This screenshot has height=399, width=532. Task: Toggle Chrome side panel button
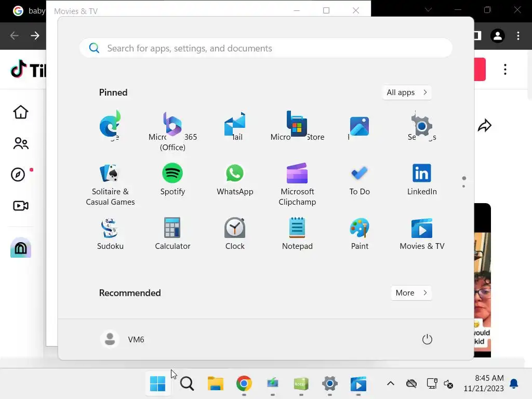[x=477, y=36]
